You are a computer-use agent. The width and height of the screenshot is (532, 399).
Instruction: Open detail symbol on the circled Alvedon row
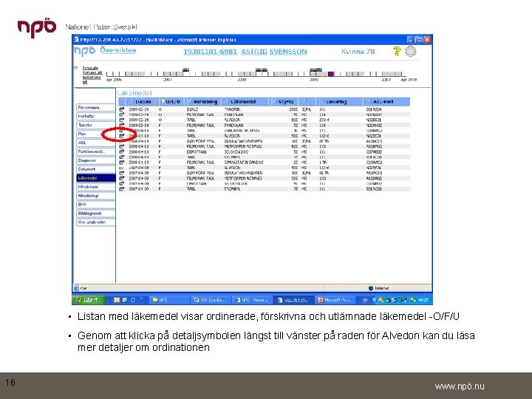coord(121,136)
